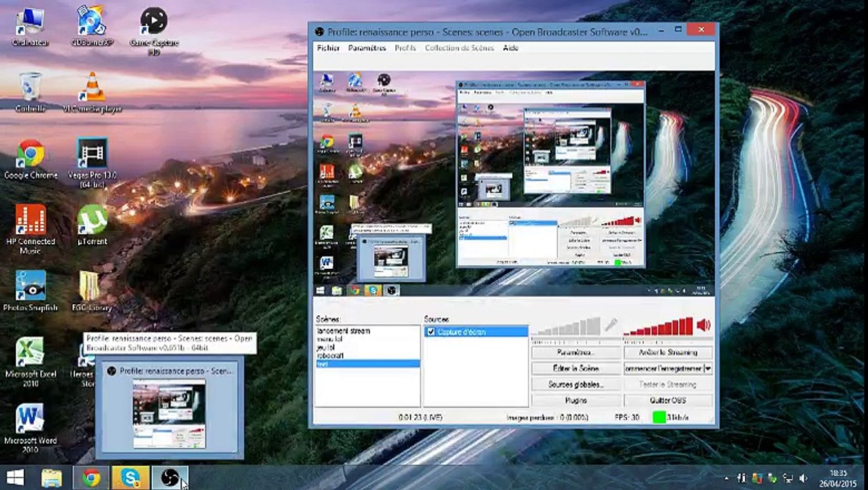Open File Explorer from the taskbar
The height and width of the screenshot is (490, 868).
[52, 478]
